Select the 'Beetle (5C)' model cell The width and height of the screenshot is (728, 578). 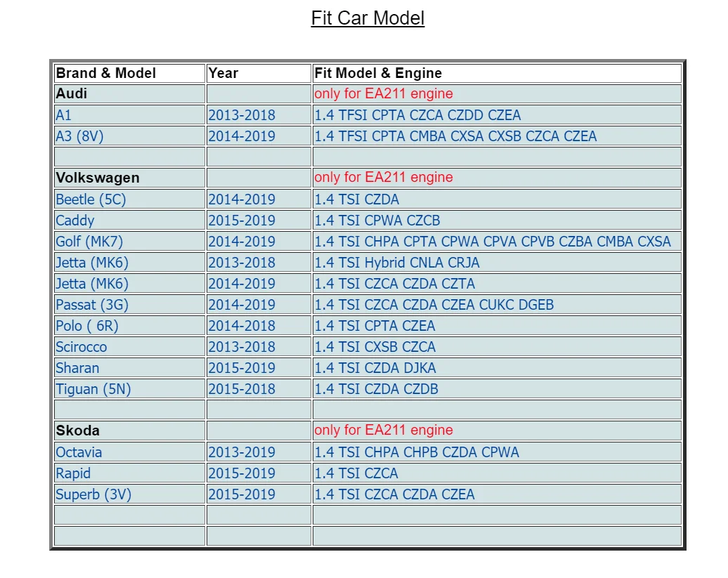point(129,199)
